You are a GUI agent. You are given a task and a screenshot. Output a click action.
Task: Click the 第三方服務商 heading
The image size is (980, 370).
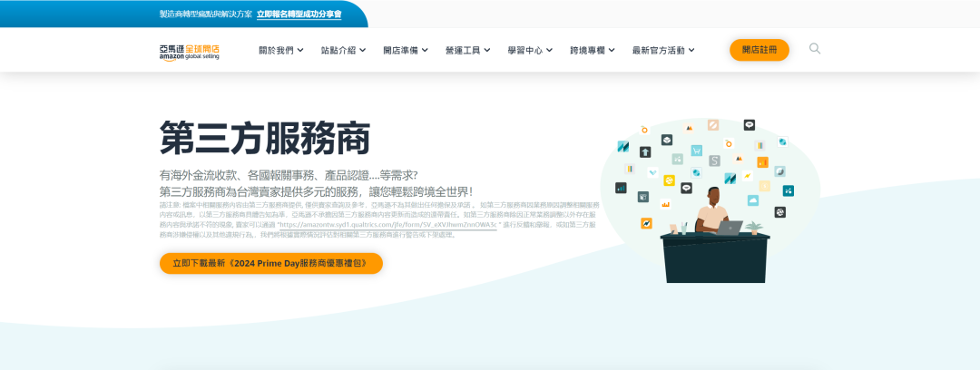click(x=265, y=138)
